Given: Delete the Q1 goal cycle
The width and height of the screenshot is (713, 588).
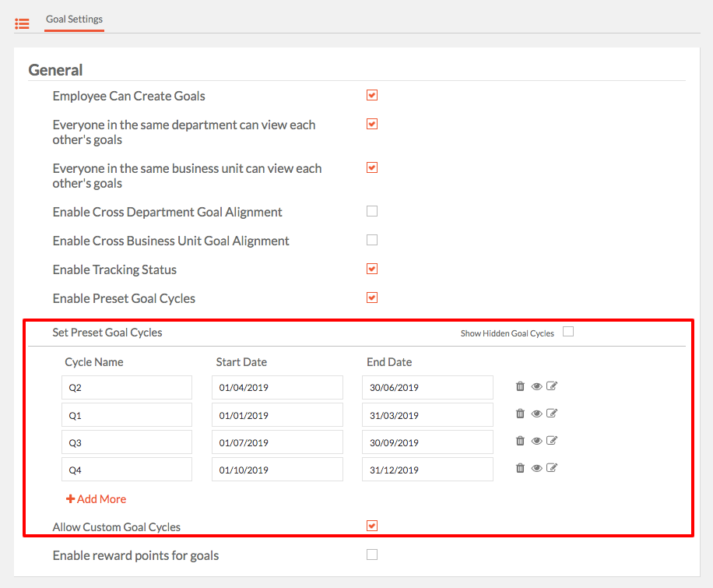Looking at the screenshot, I should (520, 414).
